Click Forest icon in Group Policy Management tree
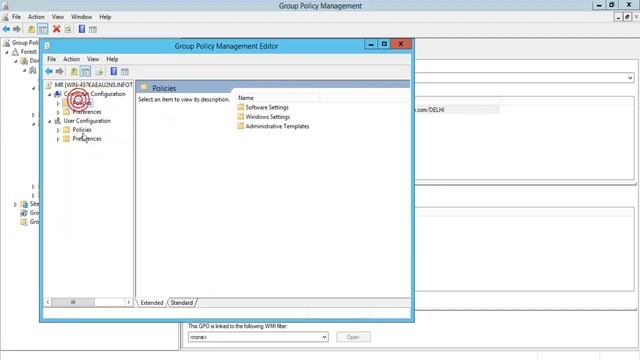The height and width of the screenshot is (360, 640). pos(15,52)
